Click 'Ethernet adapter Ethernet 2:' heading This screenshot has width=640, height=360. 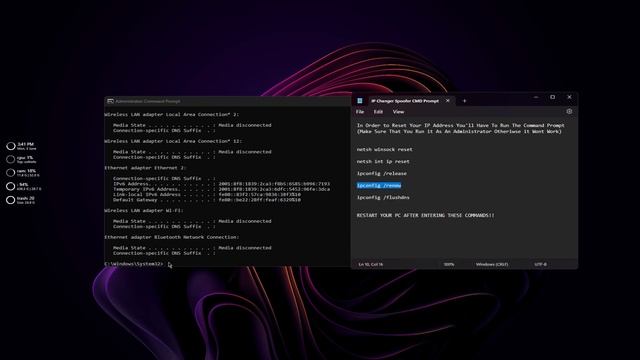tap(145, 168)
